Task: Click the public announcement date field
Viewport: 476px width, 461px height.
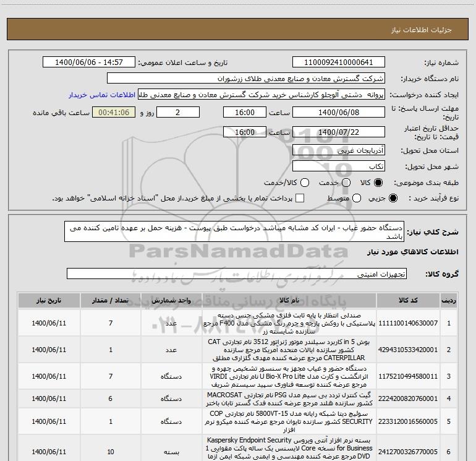Action: pyautogui.click(x=89, y=62)
